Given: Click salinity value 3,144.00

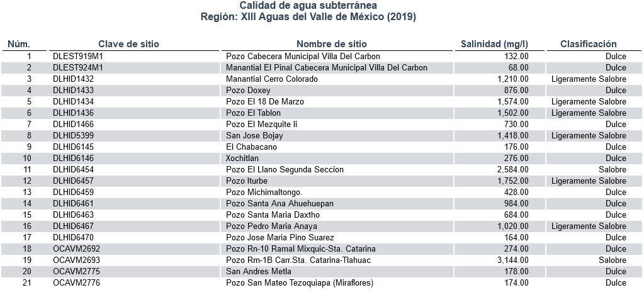Looking at the screenshot, I should coord(512,260).
